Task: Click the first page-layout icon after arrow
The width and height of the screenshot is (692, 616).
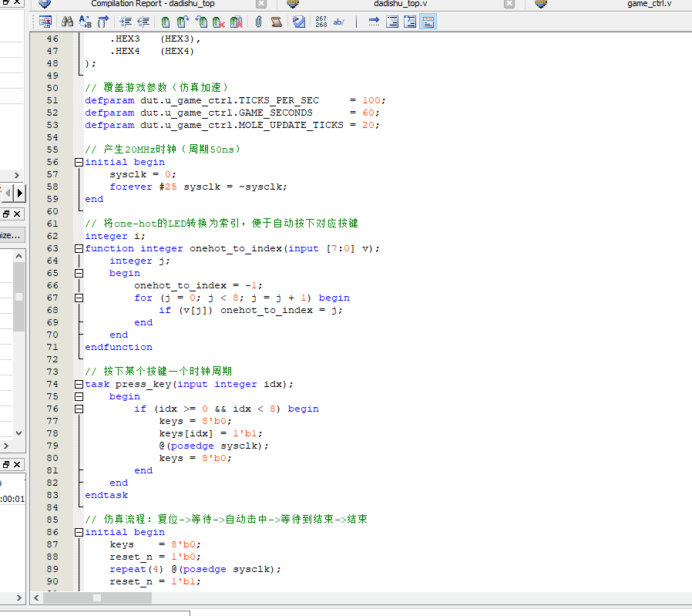Action: (392, 22)
